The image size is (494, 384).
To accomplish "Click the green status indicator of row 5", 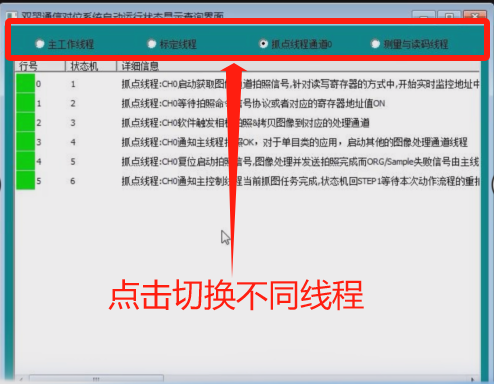I will click(25, 181).
